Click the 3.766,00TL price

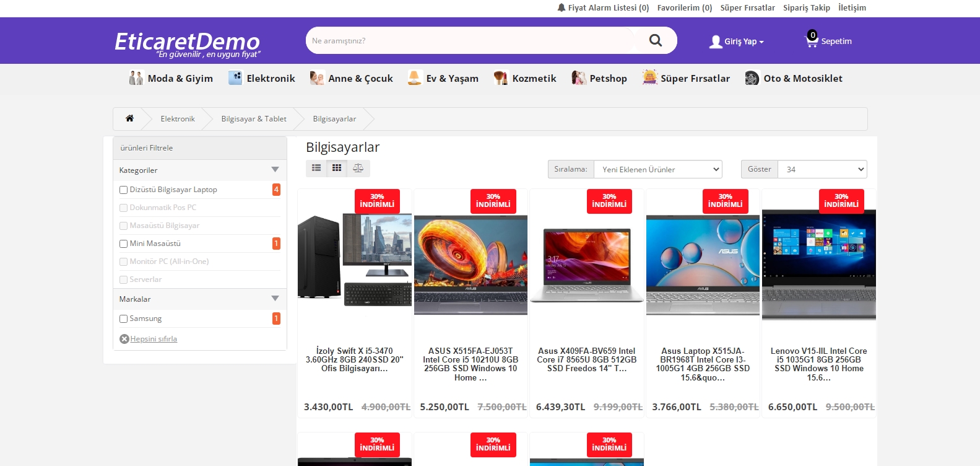point(677,407)
